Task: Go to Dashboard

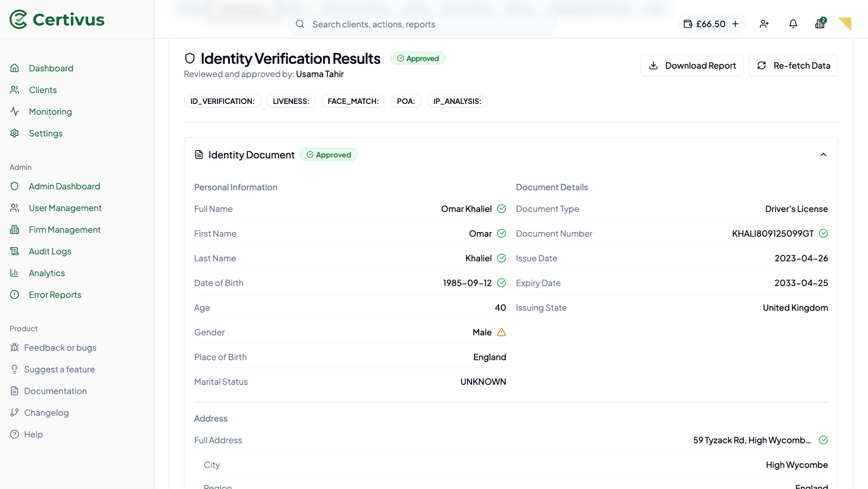Action: click(51, 68)
